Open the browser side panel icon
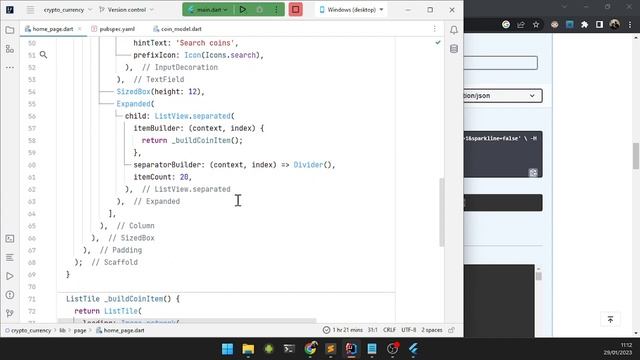This screenshot has height=360, width=640. pyautogui.click(x=599, y=25)
